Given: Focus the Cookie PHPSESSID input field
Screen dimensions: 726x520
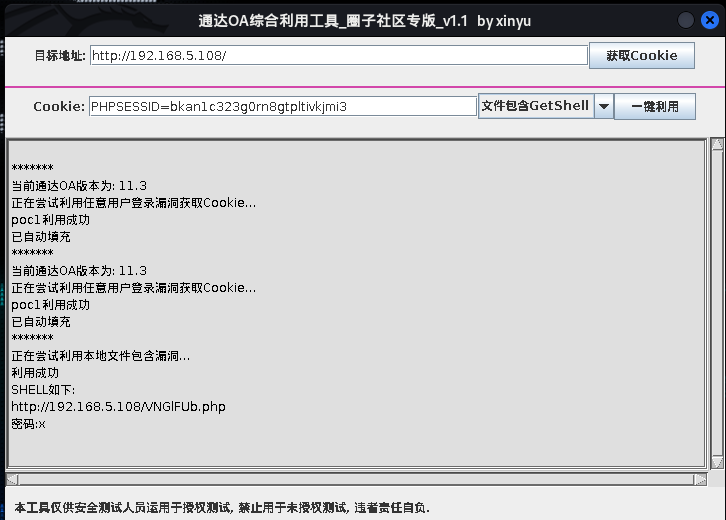Looking at the screenshot, I should pos(283,107).
